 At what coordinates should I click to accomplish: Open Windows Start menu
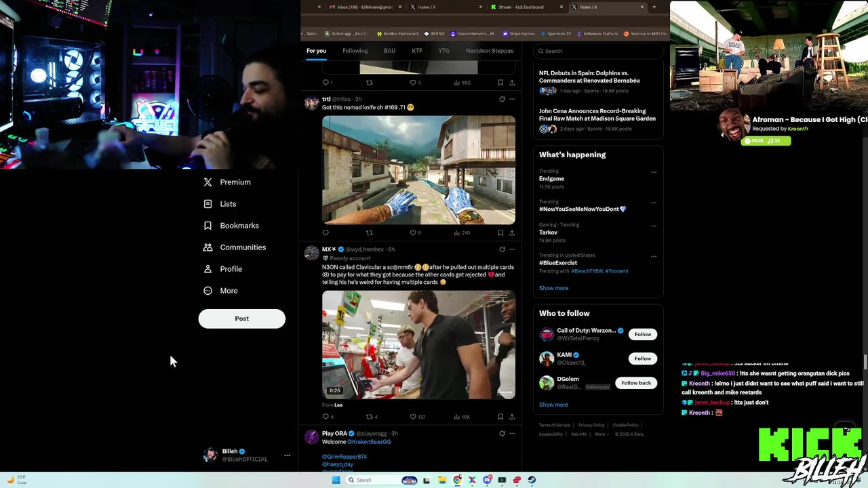pyautogui.click(x=336, y=480)
